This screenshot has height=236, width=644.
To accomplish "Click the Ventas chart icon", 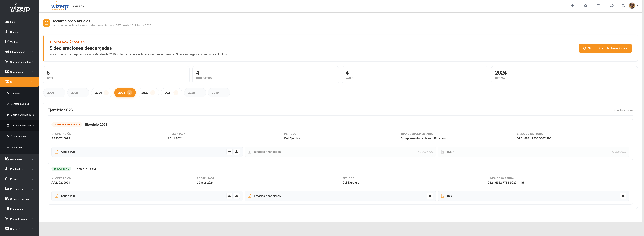I will point(7,42).
